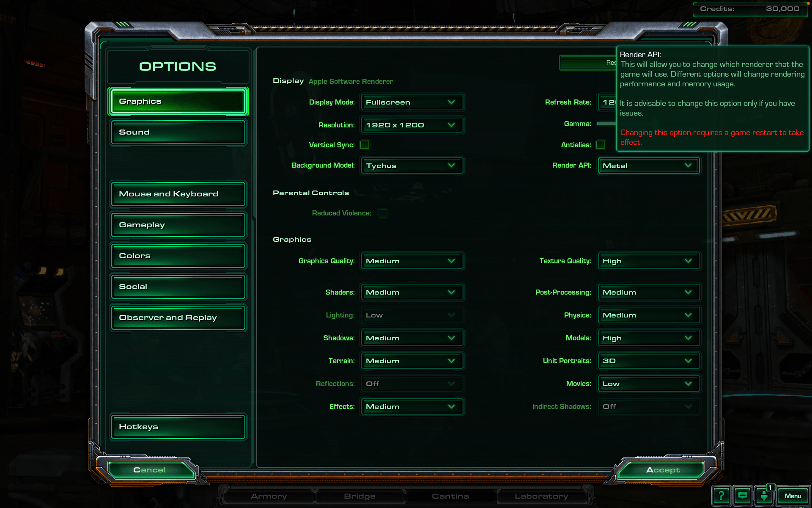The width and height of the screenshot is (812, 508).
Task: Select the Observer and Replay tab
Action: [178, 318]
